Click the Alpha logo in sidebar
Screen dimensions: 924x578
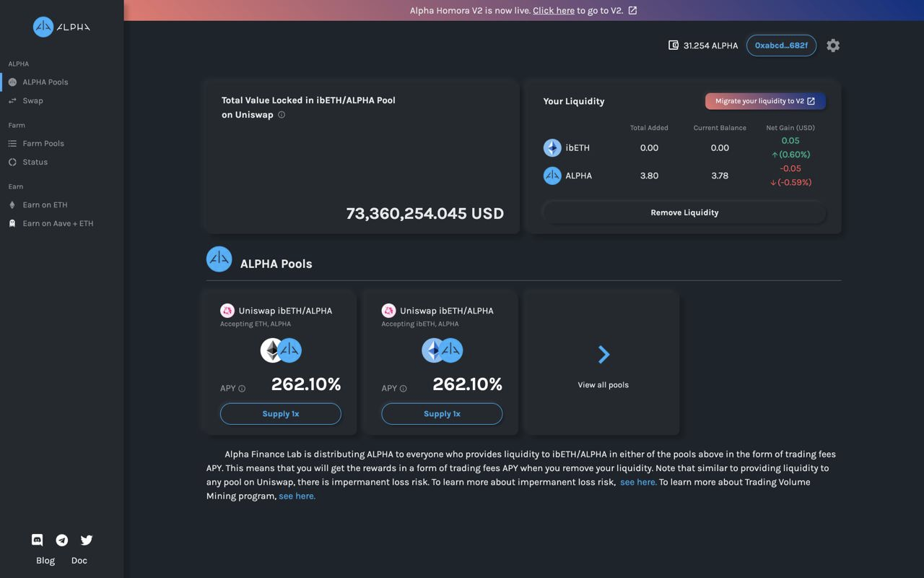[61, 27]
